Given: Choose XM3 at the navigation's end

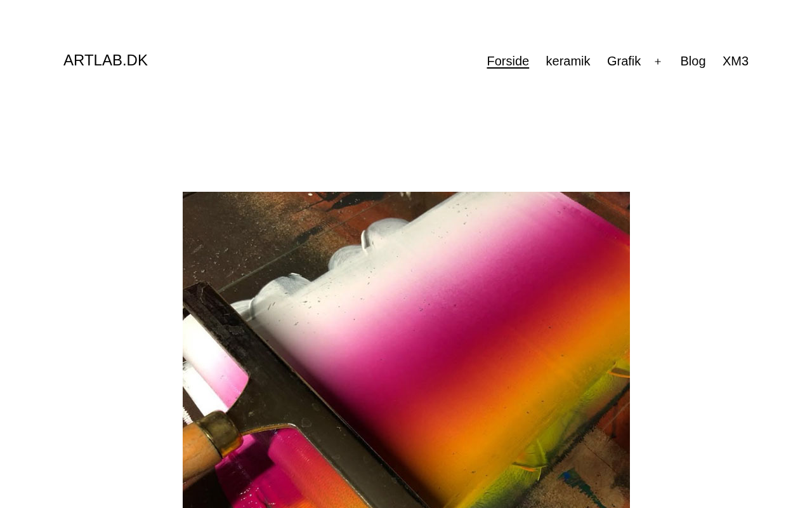Looking at the screenshot, I should (735, 61).
